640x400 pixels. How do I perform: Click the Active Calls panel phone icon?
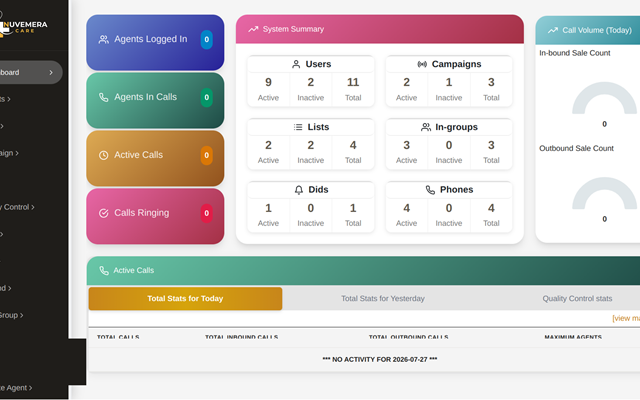104,271
